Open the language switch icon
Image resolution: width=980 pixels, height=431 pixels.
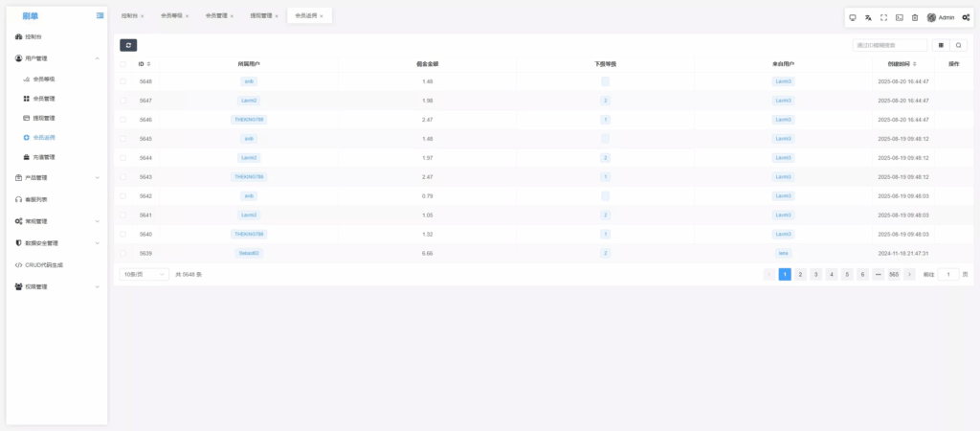tap(868, 17)
